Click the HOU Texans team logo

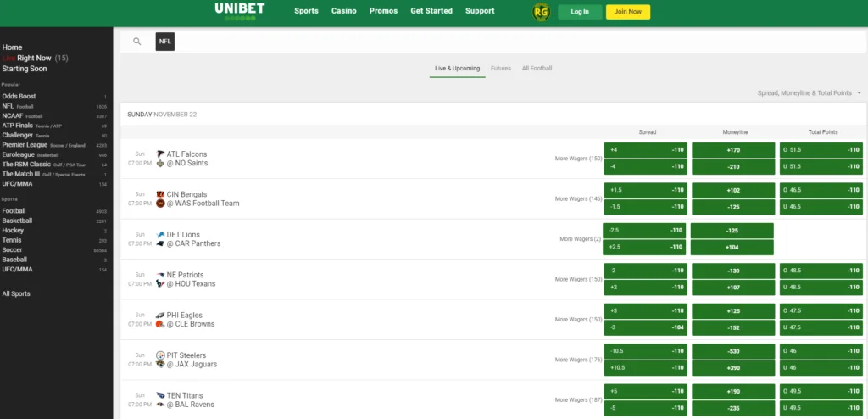(160, 284)
